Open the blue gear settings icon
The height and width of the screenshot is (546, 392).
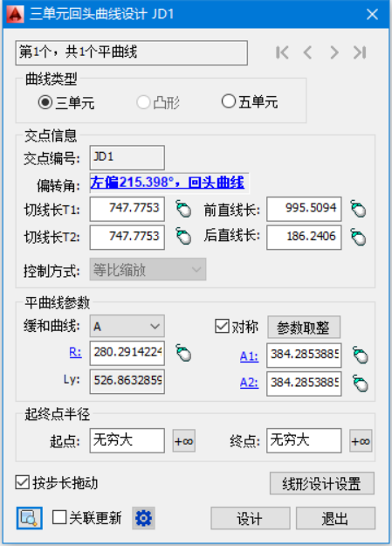(x=143, y=518)
